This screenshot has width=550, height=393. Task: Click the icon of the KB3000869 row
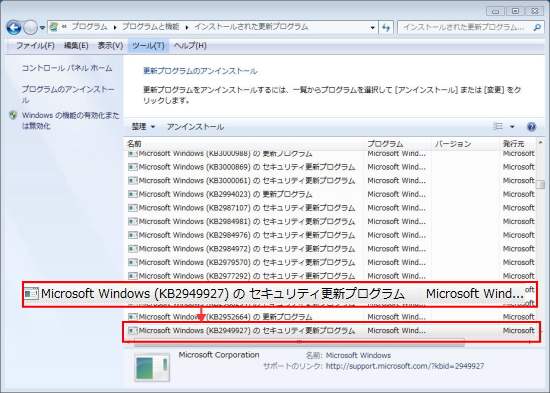(133, 167)
